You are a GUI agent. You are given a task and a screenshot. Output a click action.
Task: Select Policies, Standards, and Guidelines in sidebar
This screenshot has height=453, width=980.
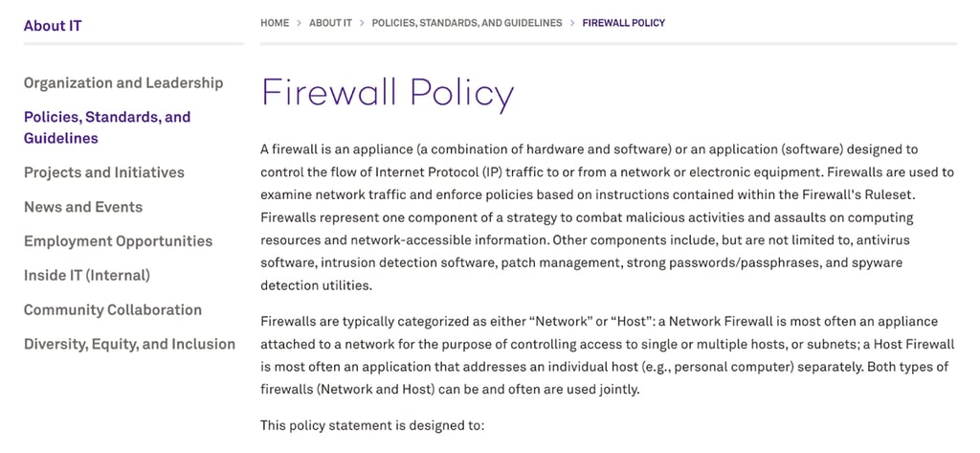(107, 127)
